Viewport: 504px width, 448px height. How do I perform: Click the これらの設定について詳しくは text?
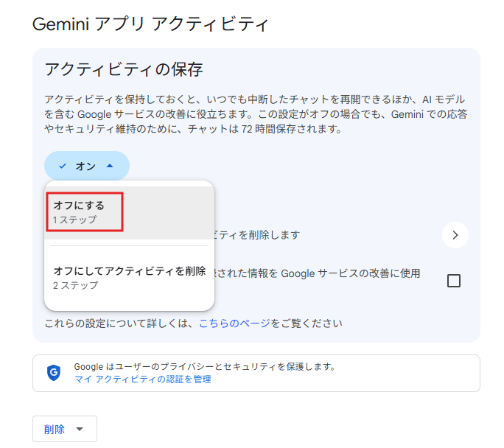click(121, 323)
